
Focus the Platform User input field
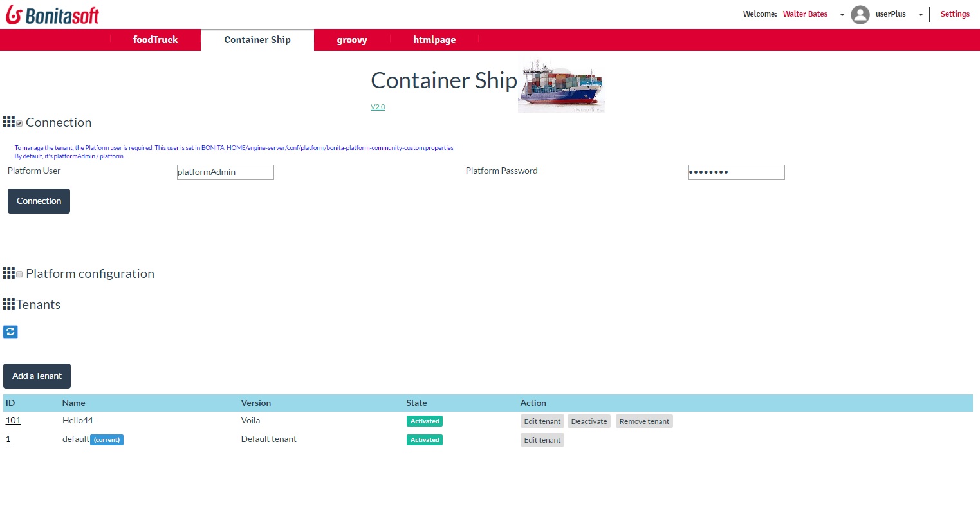[x=225, y=172]
